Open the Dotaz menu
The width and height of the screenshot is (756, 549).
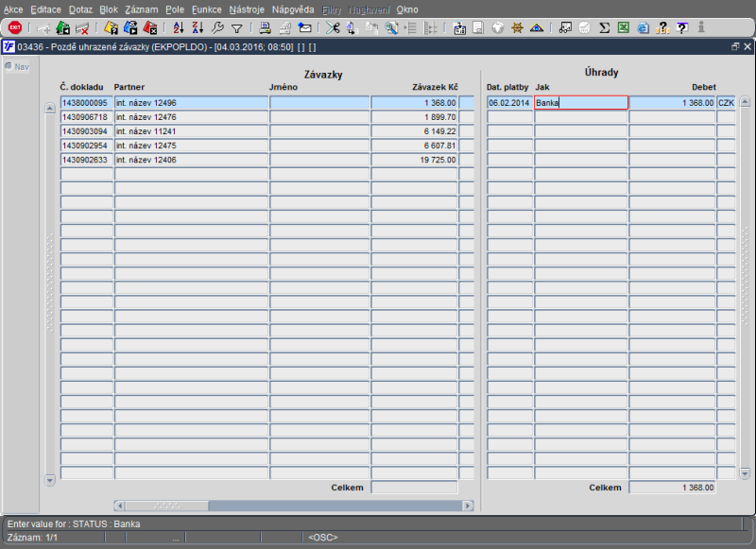tap(80, 9)
